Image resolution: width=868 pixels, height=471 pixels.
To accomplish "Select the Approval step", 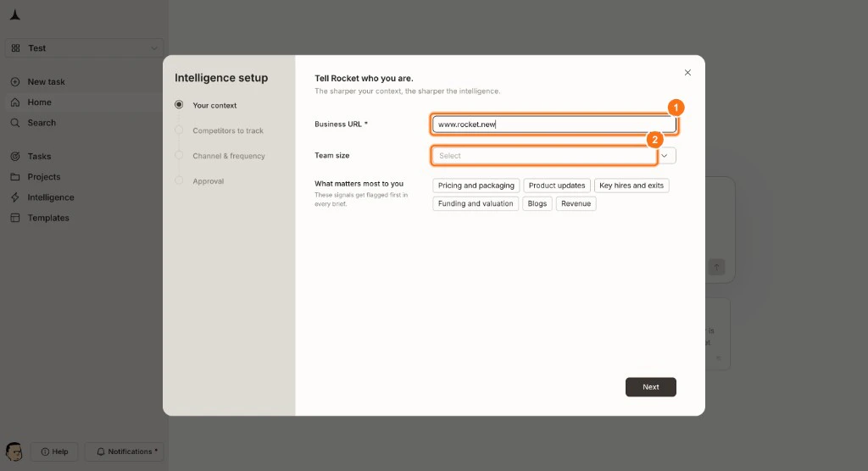I will point(209,181).
